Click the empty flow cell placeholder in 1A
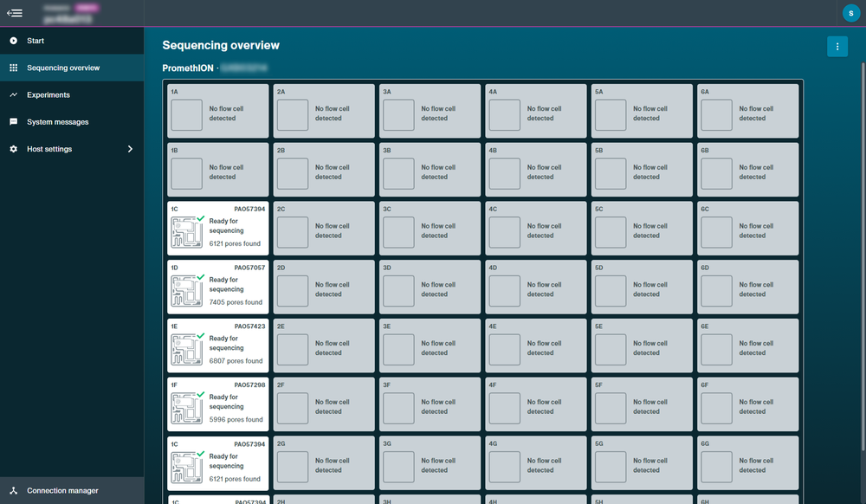 (187, 115)
